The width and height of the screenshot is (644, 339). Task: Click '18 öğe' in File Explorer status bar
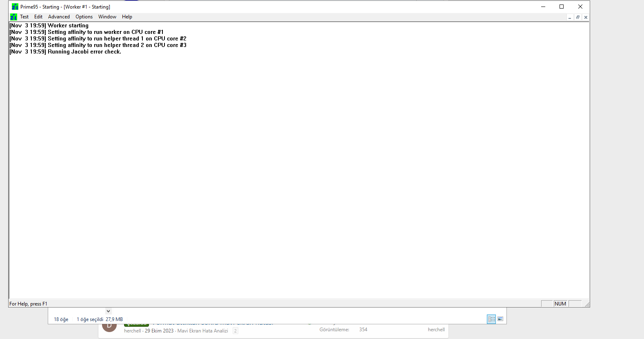[61, 319]
